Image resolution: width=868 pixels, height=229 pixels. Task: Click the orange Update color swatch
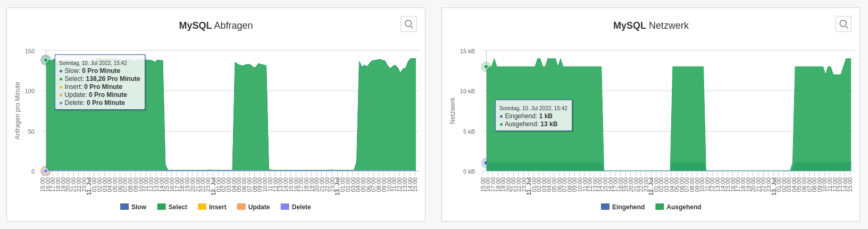[241, 207]
